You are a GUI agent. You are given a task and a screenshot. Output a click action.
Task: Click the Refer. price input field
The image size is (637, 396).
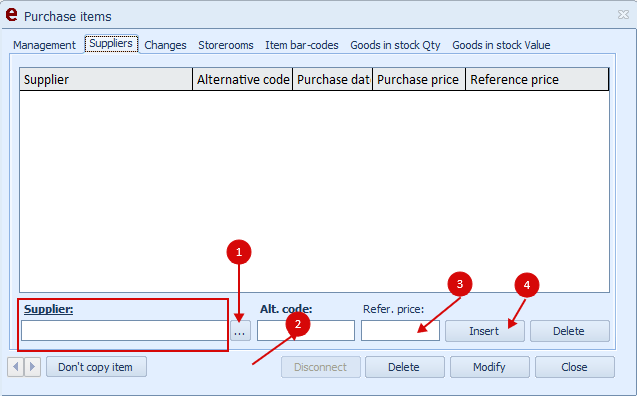(400, 331)
